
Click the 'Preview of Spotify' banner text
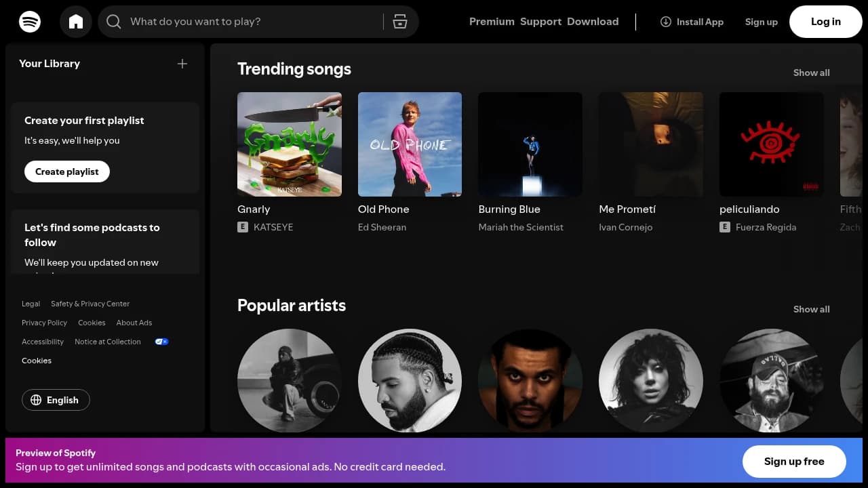(x=56, y=453)
